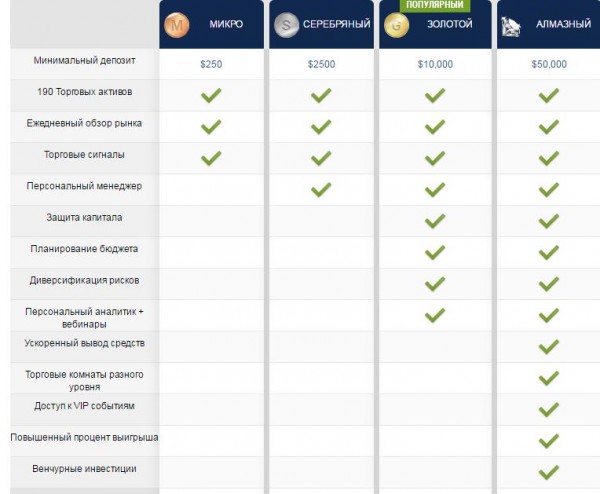Click the $250 minimum deposit value
The image size is (600, 494).
[x=211, y=64]
